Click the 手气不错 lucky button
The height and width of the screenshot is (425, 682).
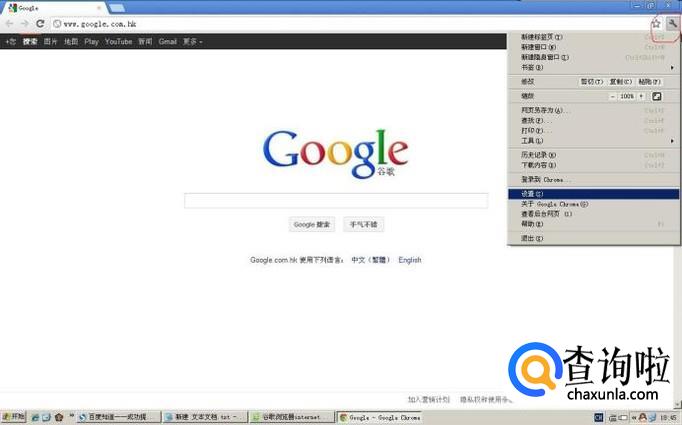[x=364, y=224]
